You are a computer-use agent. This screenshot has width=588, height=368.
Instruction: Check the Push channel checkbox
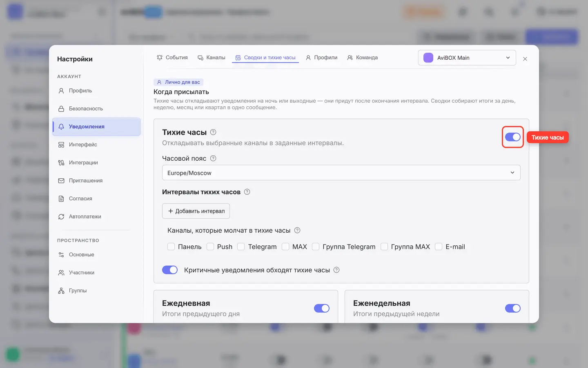coord(210,247)
